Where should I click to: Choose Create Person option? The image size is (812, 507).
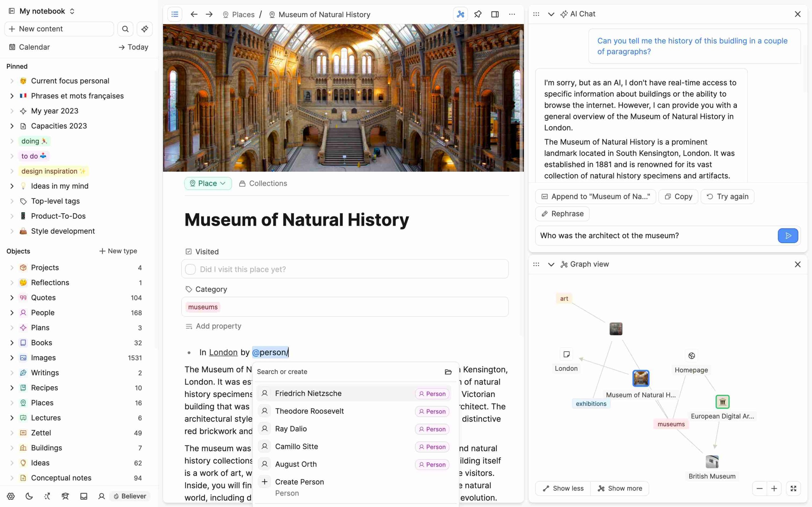click(299, 482)
